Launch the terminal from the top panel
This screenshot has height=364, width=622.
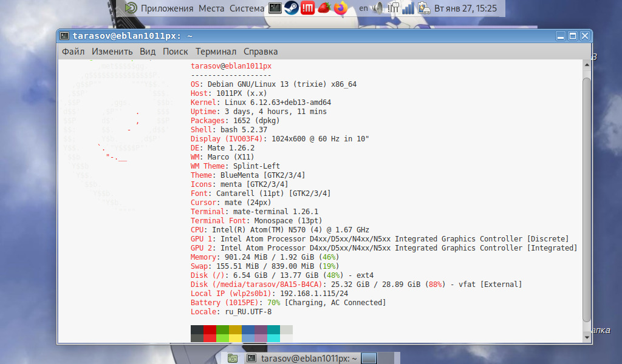275,8
